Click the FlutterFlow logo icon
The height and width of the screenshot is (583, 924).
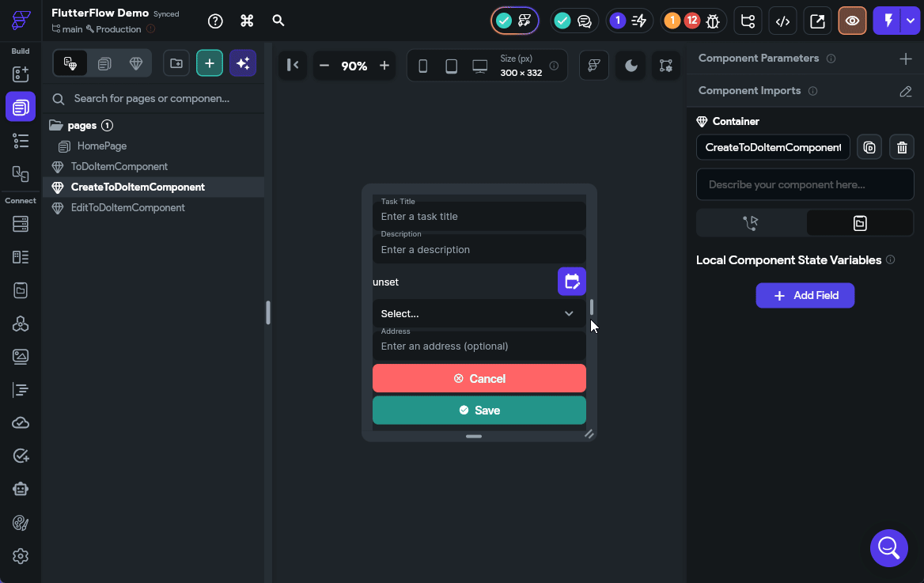point(21,20)
